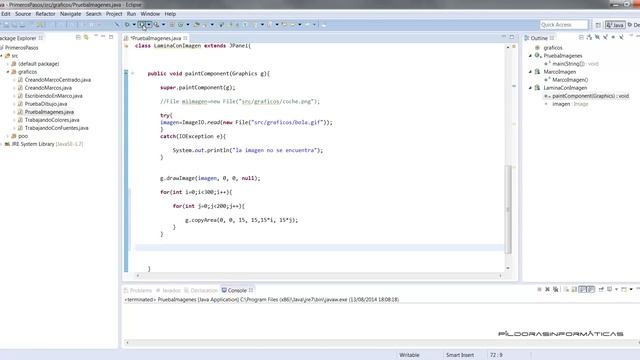Select TrabajandoColores.java file
This screenshot has height=360, width=640.
click(52, 120)
